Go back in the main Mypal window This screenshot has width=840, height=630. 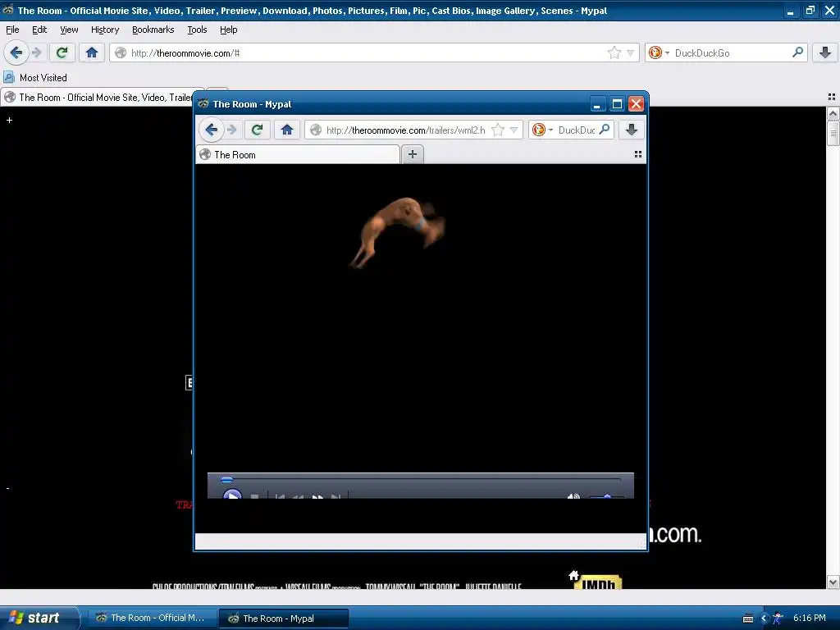point(16,52)
